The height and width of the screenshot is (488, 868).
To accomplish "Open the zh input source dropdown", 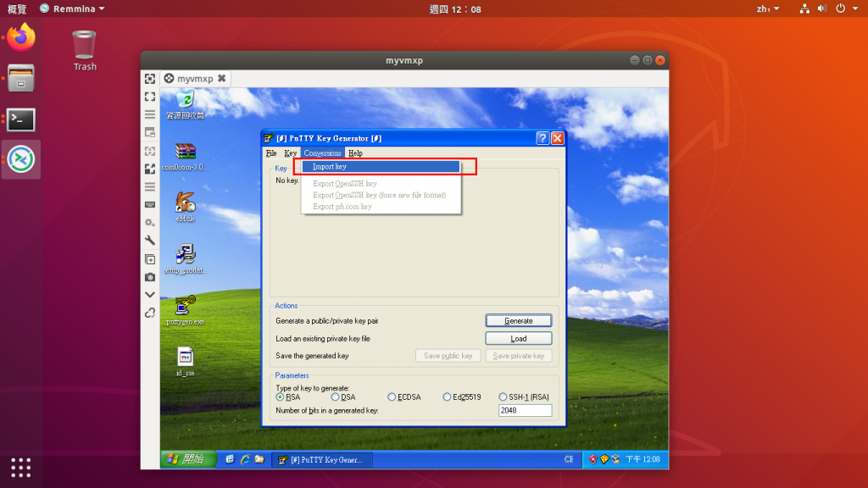I will pos(768,8).
